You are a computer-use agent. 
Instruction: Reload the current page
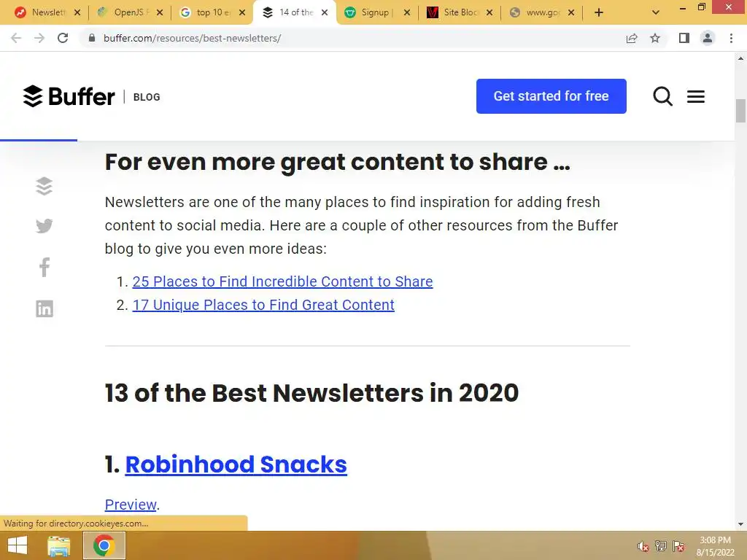pyautogui.click(x=63, y=38)
